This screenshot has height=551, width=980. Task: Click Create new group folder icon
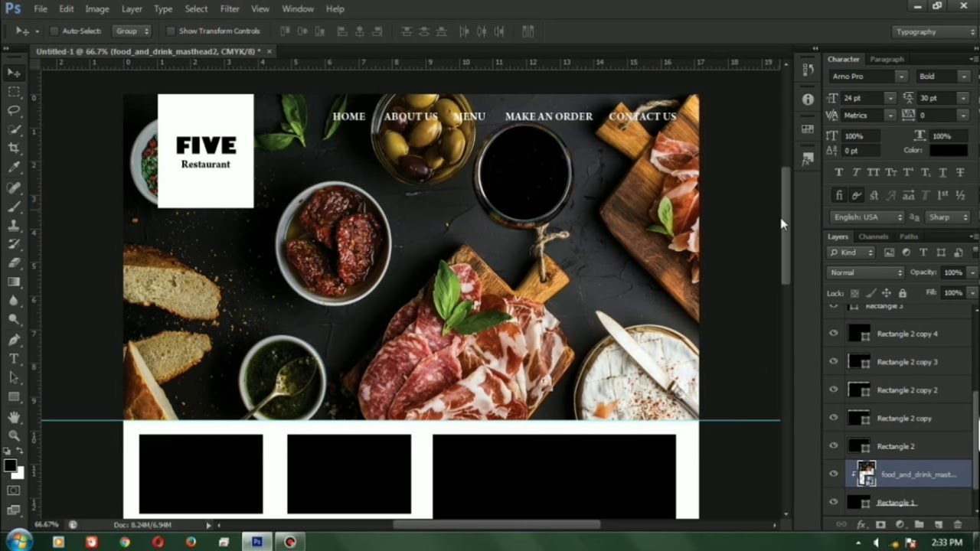pyautogui.click(x=919, y=524)
